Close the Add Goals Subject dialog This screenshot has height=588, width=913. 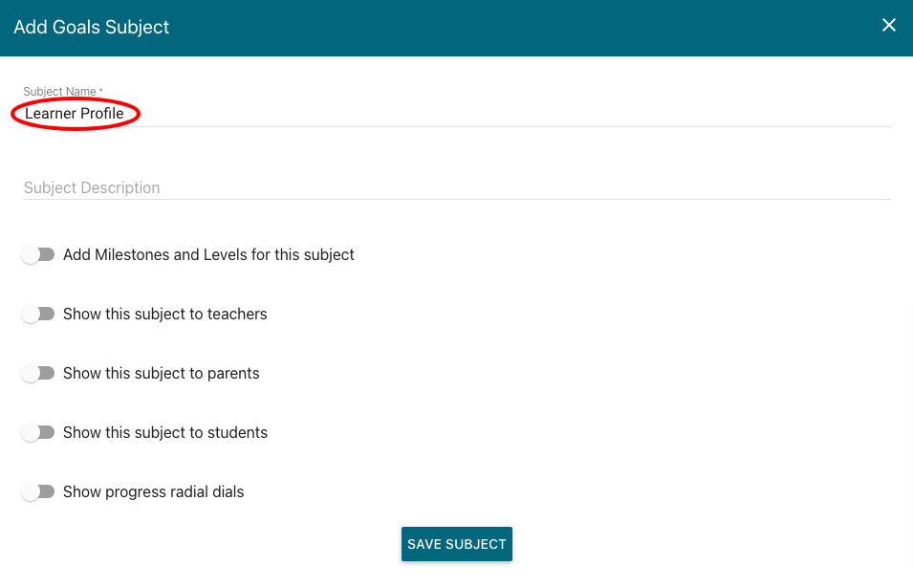[888, 25]
